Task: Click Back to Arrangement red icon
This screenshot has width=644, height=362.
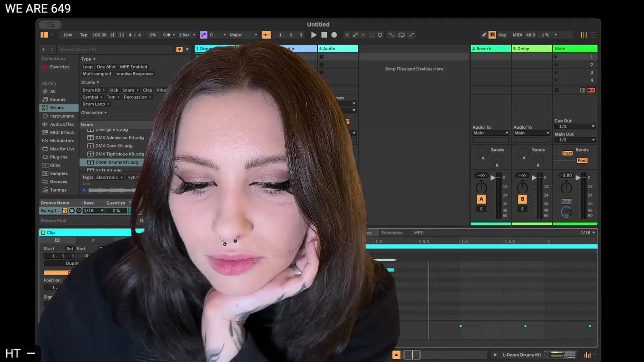Action: [591, 90]
